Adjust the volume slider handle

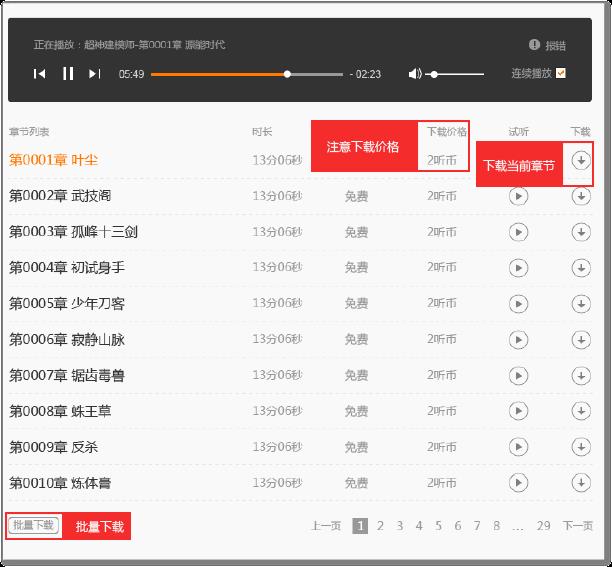click(x=434, y=74)
